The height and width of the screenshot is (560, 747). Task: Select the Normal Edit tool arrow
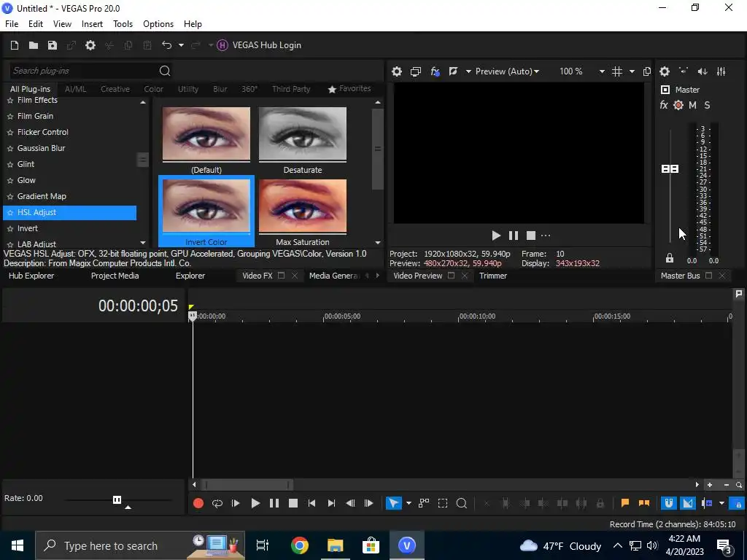pos(393,503)
